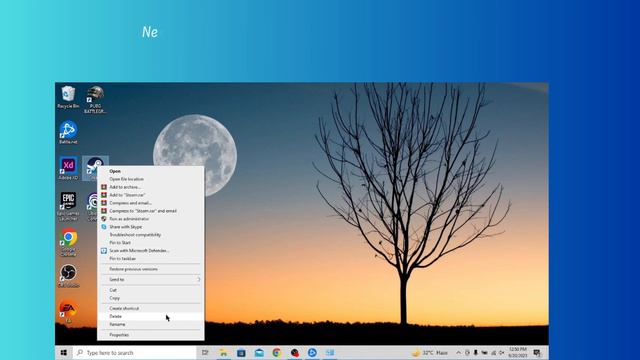
Task: Open the taskbar clock and date
Action: coord(518,353)
